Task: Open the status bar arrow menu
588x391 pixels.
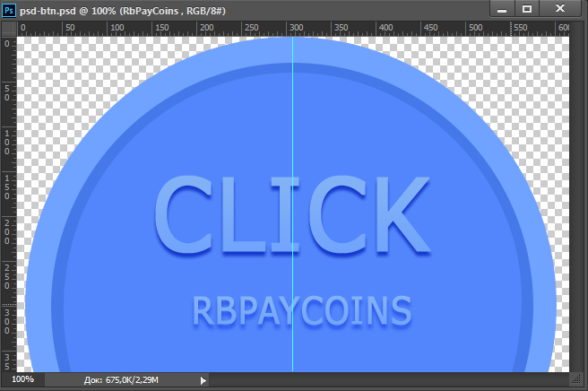Action: [203, 380]
